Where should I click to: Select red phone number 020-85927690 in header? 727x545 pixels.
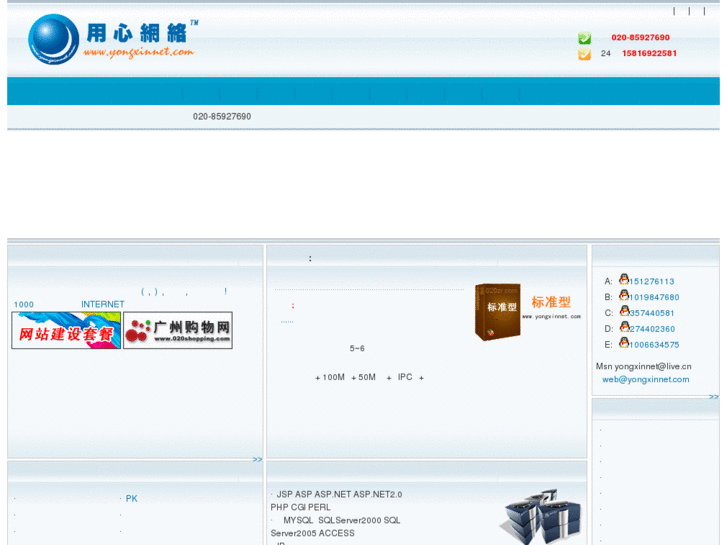coord(640,38)
